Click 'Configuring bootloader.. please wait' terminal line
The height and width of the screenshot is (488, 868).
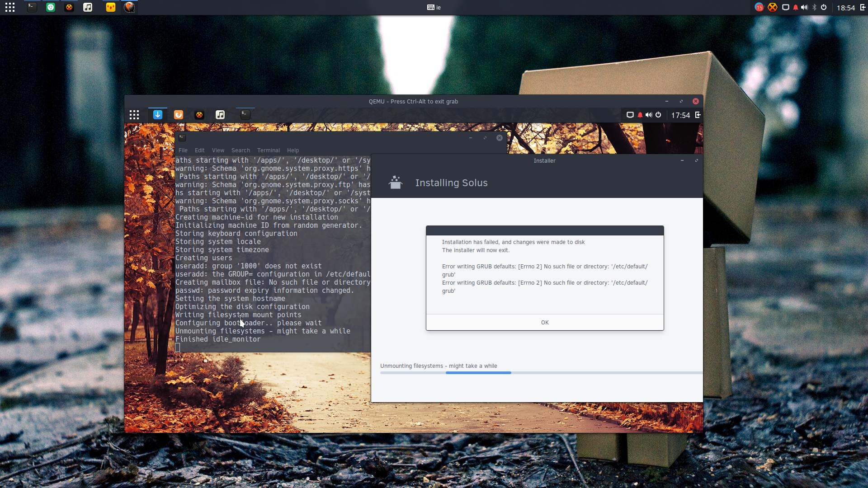pos(248,323)
